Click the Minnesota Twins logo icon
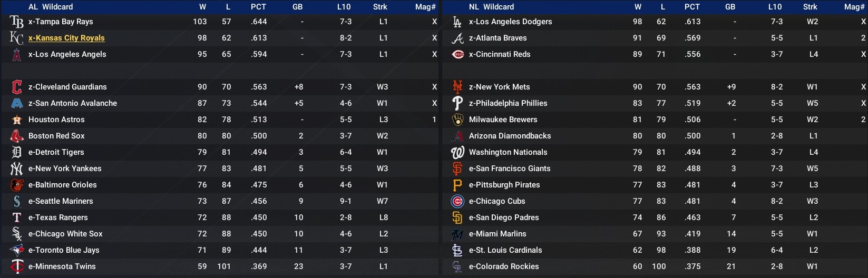The width and height of the screenshot is (868, 278). click(x=17, y=266)
